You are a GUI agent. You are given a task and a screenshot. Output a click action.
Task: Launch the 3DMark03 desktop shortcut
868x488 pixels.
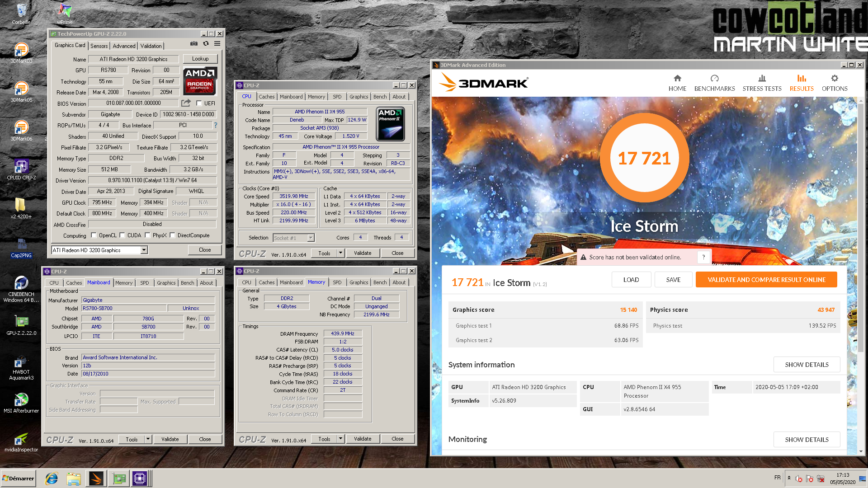pyautogui.click(x=21, y=52)
